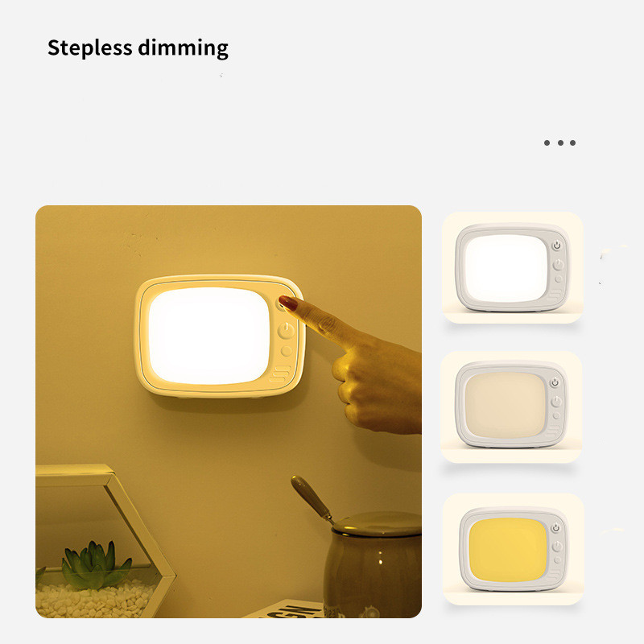Click the white screen of the top lamp
The width and height of the screenshot is (644, 644).
click(x=506, y=268)
